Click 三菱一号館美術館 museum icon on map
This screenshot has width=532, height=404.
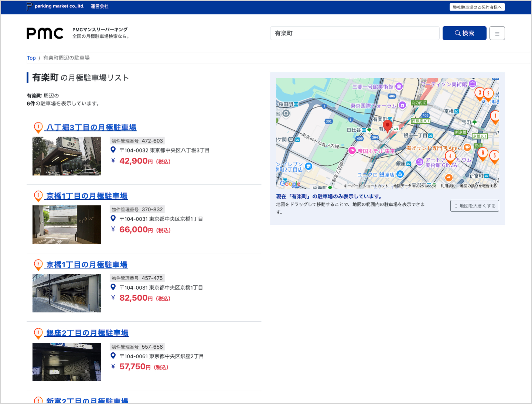(x=399, y=86)
